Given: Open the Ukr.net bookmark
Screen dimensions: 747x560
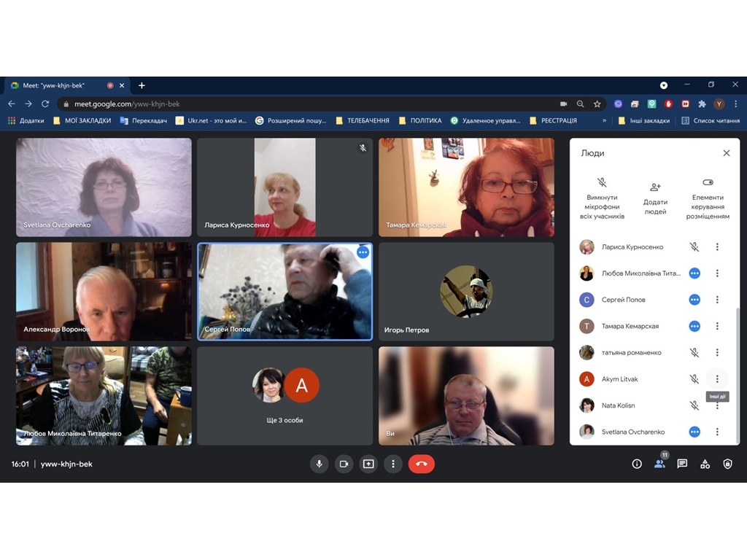Looking at the screenshot, I should [x=212, y=120].
